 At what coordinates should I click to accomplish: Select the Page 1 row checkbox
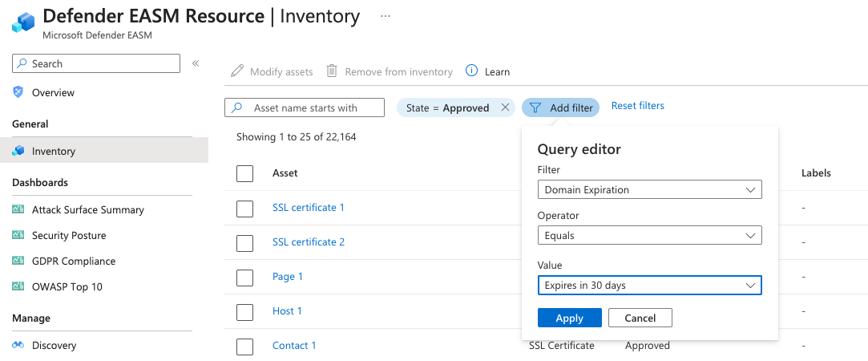pos(245,278)
